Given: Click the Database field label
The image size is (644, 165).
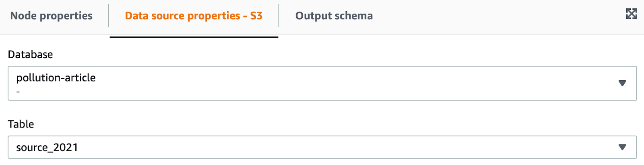Looking at the screenshot, I should (30, 54).
